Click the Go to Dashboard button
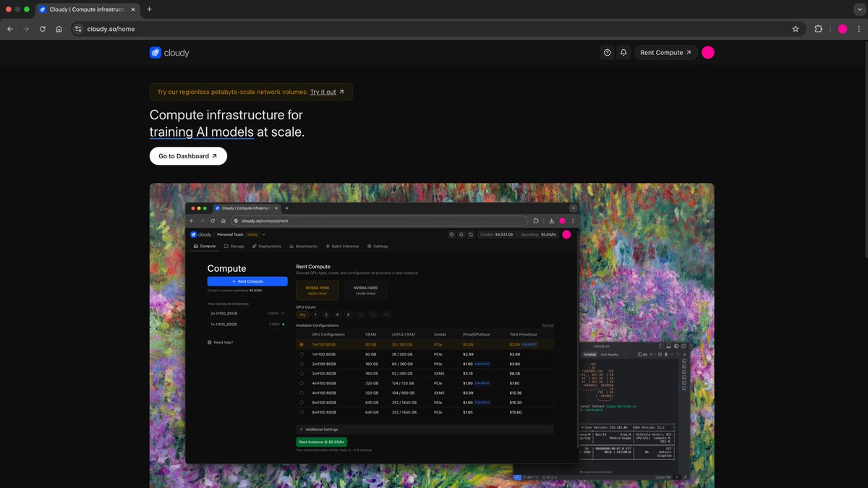This screenshot has width=868, height=488. click(188, 156)
